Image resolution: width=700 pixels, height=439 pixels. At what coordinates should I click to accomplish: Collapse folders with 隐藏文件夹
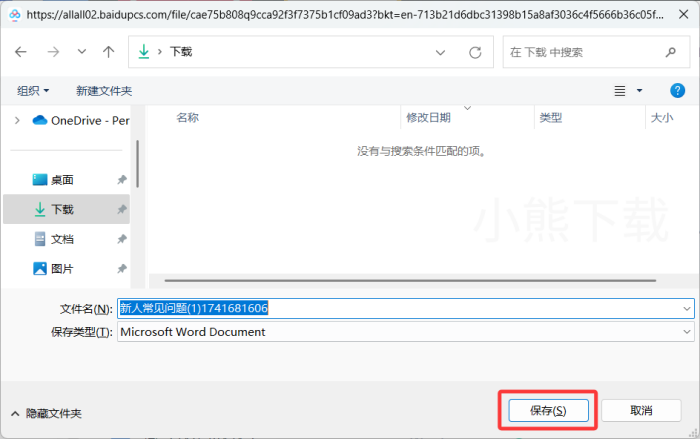(x=46, y=414)
